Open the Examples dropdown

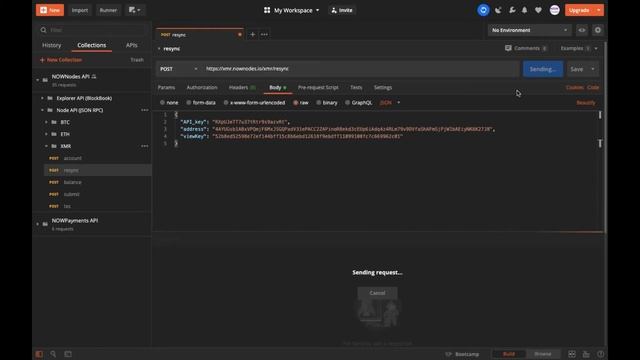pyautogui.click(x=579, y=48)
